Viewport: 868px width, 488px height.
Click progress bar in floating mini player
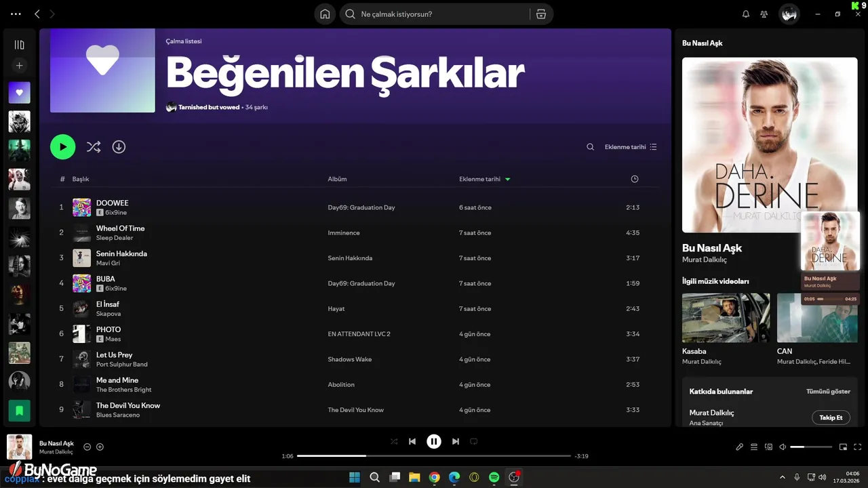click(x=831, y=298)
